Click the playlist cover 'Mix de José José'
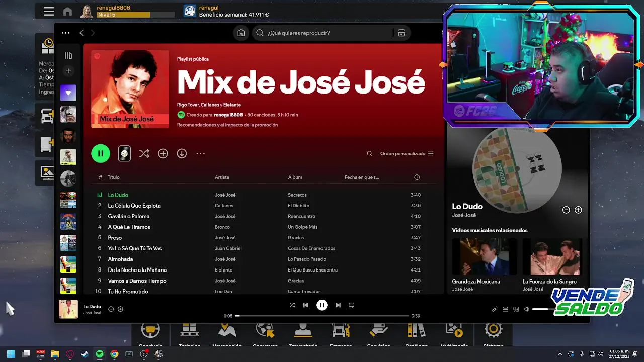Image resolution: width=644 pixels, height=362 pixels. click(x=130, y=89)
